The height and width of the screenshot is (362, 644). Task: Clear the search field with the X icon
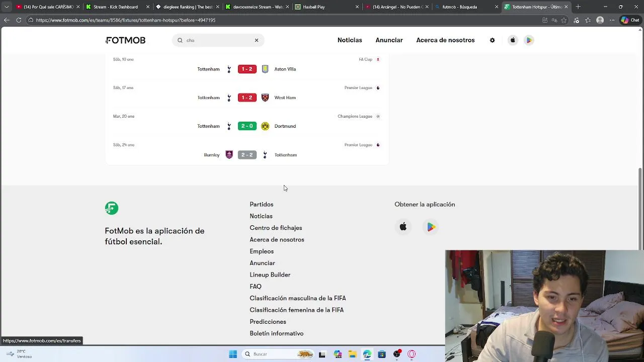[x=256, y=40]
